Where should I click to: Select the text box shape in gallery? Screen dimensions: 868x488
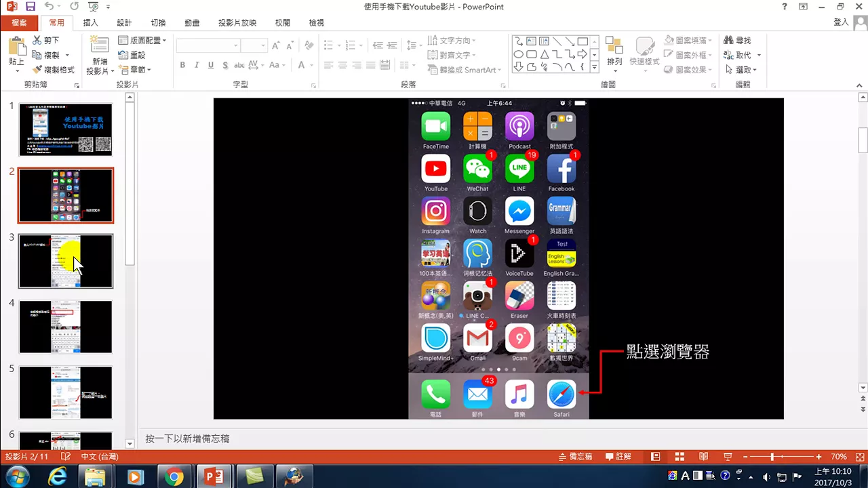tap(532, 41)
